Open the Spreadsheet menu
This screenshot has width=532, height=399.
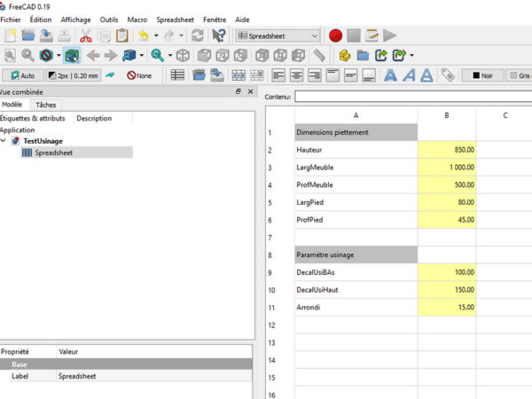(176, 19)
